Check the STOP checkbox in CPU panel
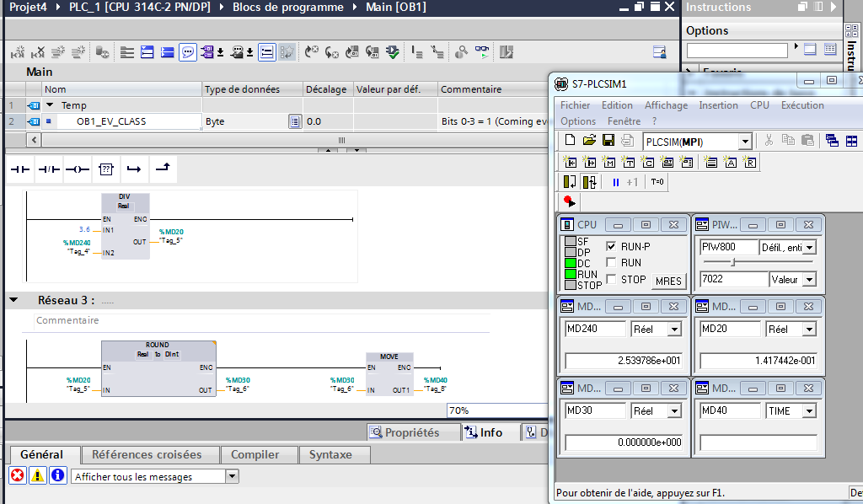 pos(612,279)
